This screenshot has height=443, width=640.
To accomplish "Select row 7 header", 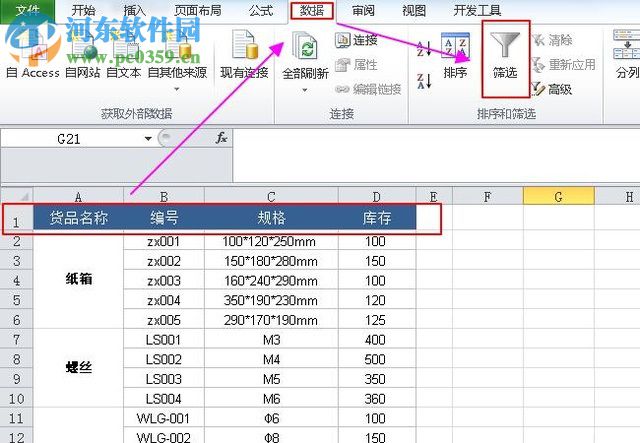I will pos(16,339).
